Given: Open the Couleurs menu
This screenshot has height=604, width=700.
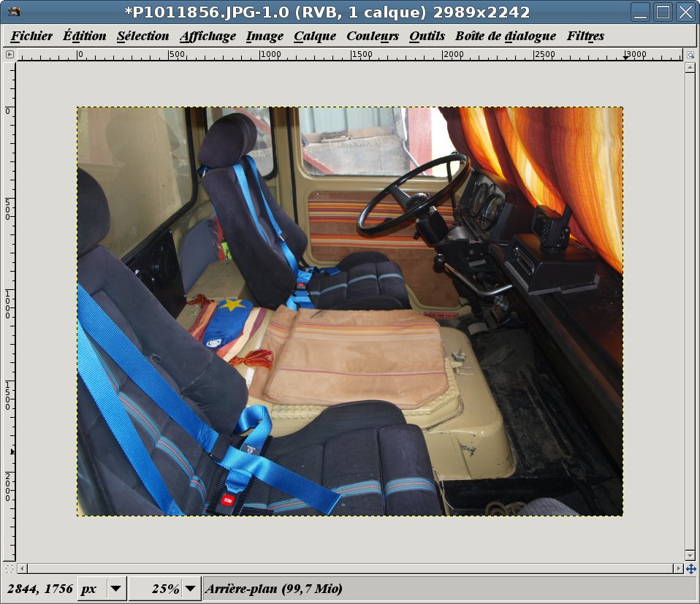Looking at the screenshot, I should [373, 36].
